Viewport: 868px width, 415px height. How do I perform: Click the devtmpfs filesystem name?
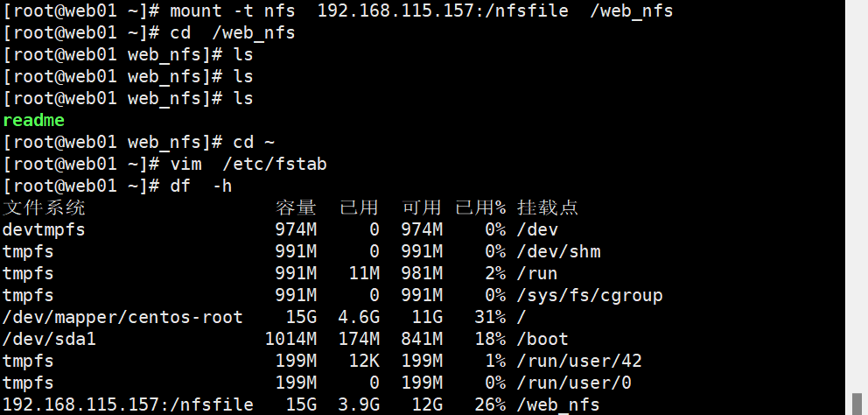44,229
